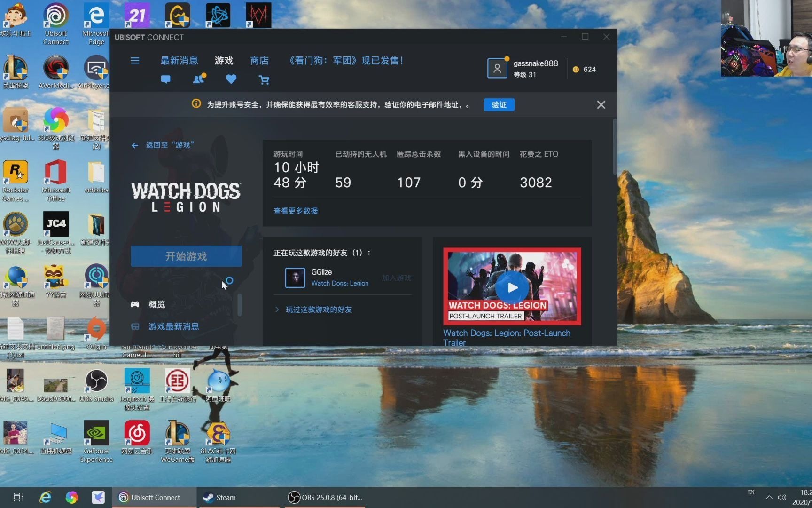Click the Rockstar Games Launcher desktop icon
Screen dimensions: 812x508
click(16, 181)
